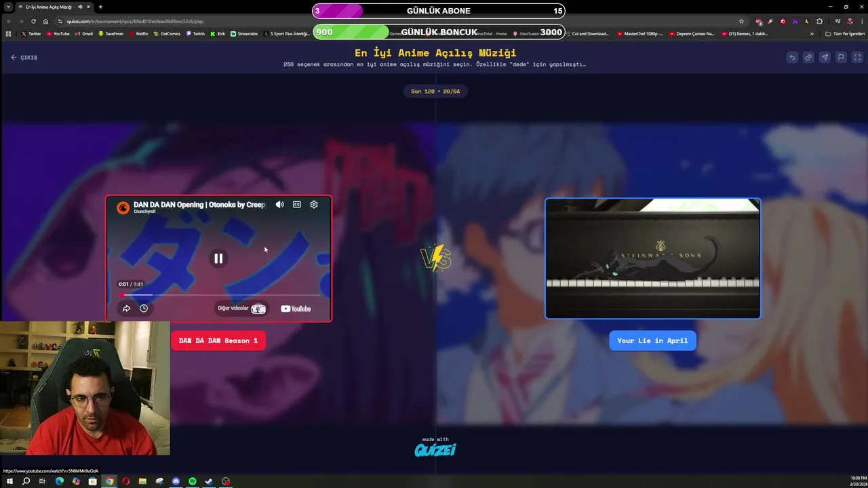Click the Quizei logo at bottom
The height and width of the screenshot is (488, 868).
pos(435,449)
